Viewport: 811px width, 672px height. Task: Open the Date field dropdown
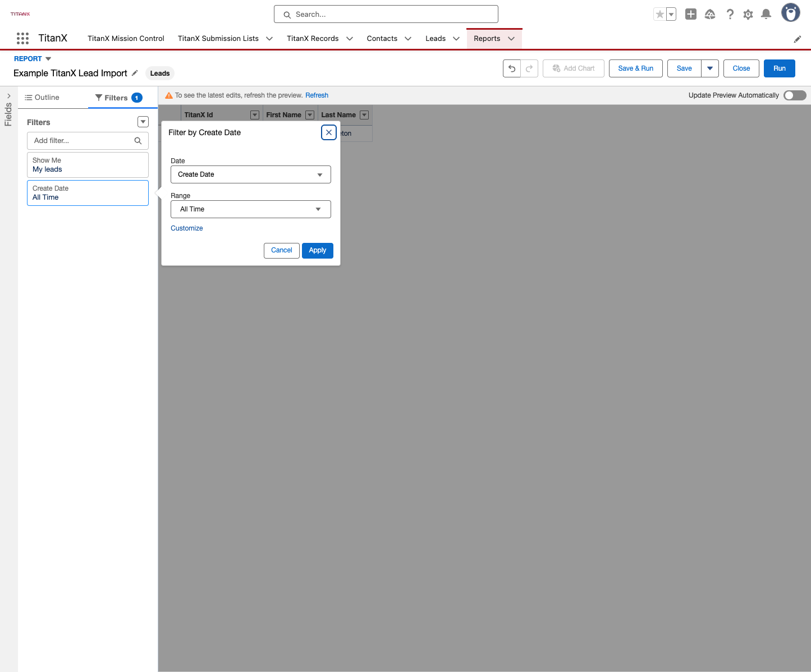click(251, 174)
